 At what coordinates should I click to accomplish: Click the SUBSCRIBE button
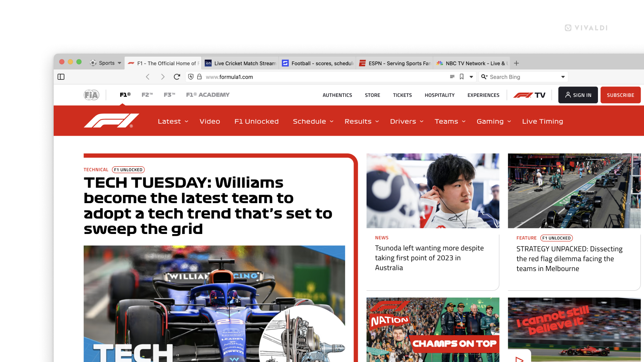point(621,95)
